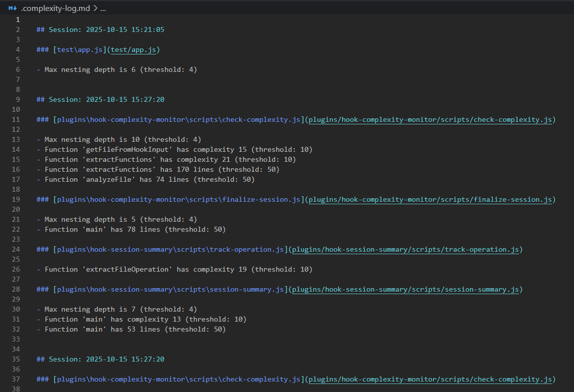The image size is (574, 392).
Task: Click text 'Max nesting depth is 5 (threshold: 4)'
Action: 121,219
